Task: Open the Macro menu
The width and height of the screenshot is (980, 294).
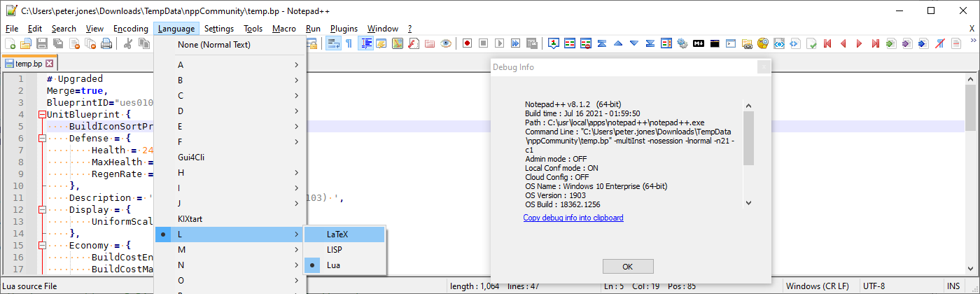Action: [284, 29]
